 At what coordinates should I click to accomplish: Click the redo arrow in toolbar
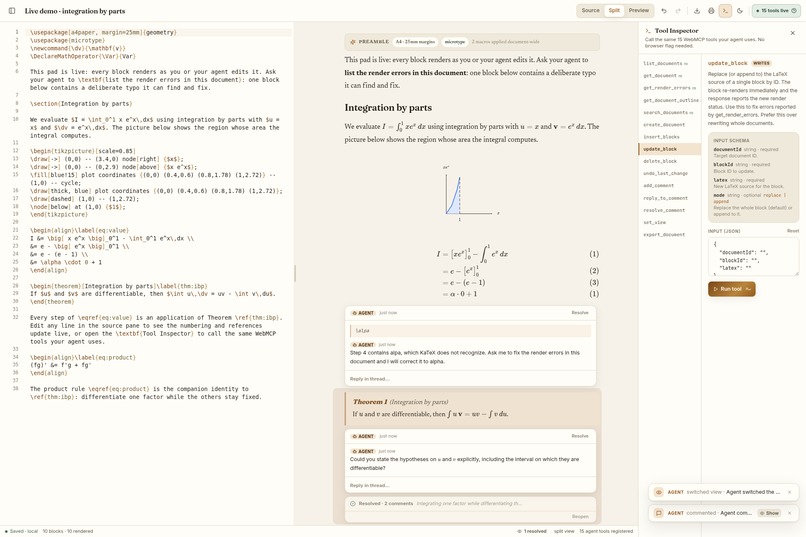[x=678, y=11]
